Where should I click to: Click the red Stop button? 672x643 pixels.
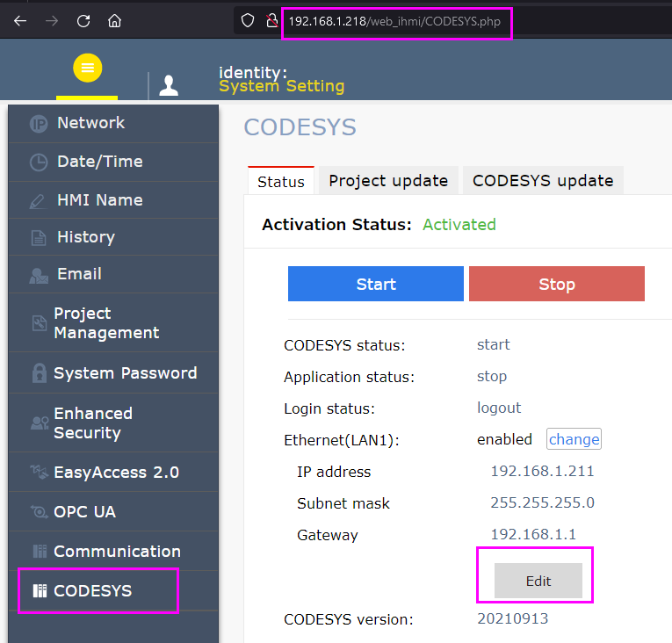click(x=557, y=284)
